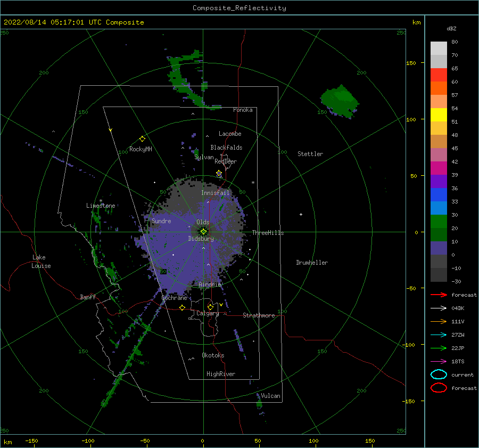
Task: Click the Calgary city label
Action: tap(208, 313)
